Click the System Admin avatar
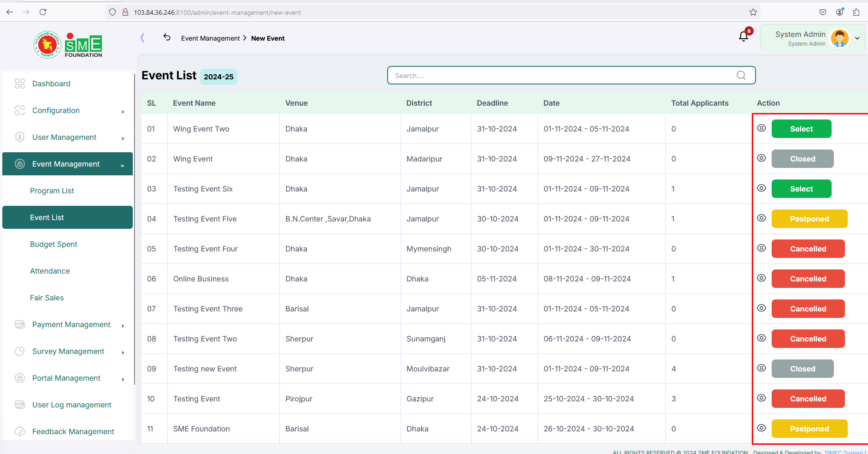This screenshot has width=868, height=454. (839, 38)
